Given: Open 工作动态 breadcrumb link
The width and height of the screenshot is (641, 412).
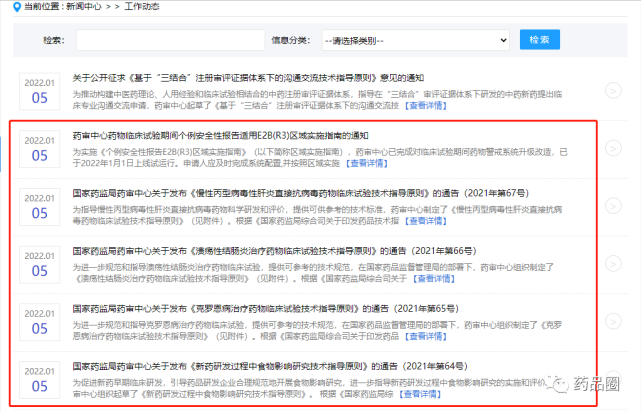Looking at the screenshot, I should tap(142, 7).
